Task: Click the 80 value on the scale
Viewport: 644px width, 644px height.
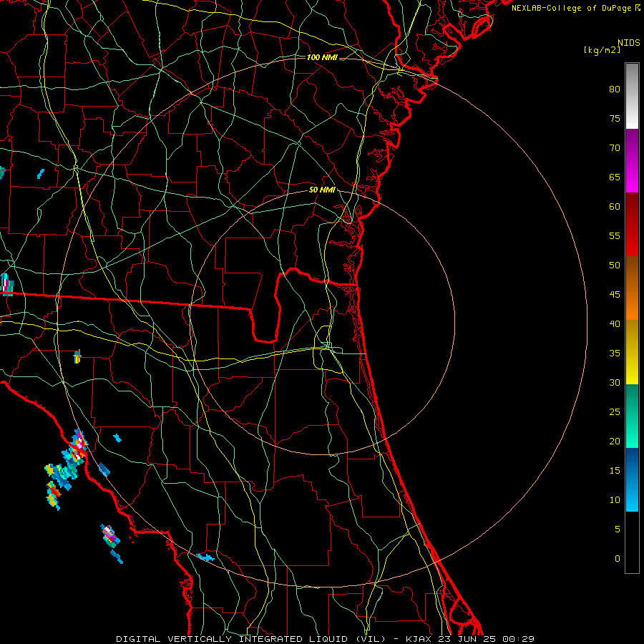Action: [615, 89]
